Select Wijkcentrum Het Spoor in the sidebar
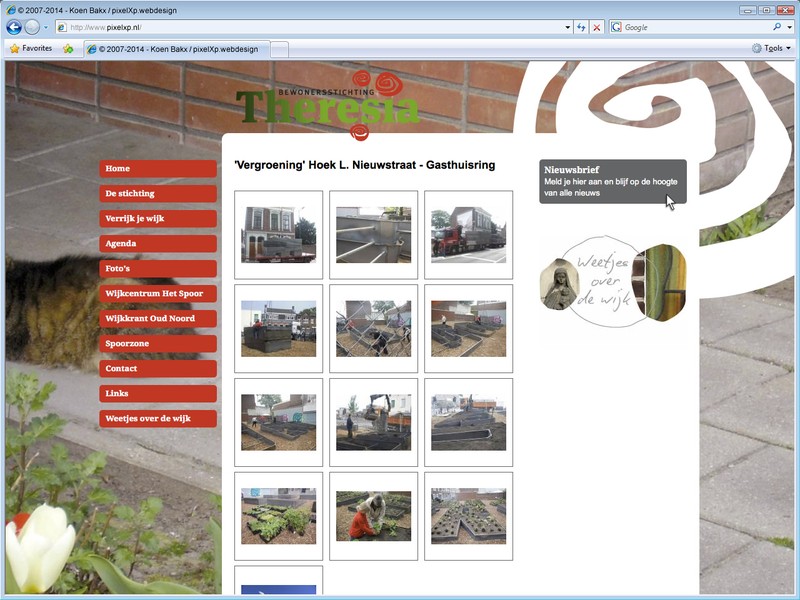The width and height of the screenshot is (800, 600). (157, 294)
